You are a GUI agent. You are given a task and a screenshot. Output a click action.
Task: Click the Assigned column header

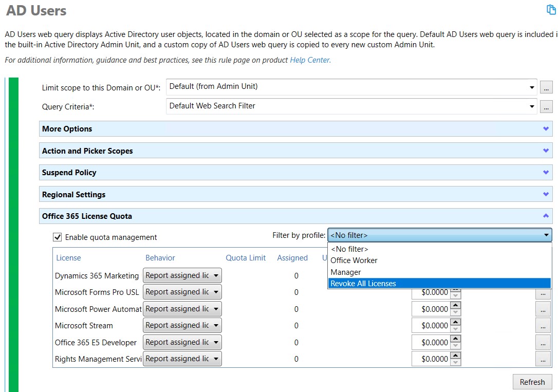292,258
